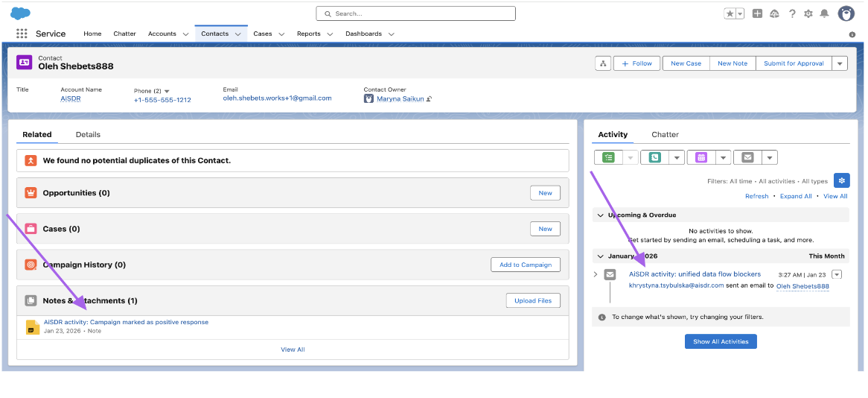Click the oleh.shebets.works+1@gmail.com email link
Screen dimensions: 868x398
pos(278,98)
